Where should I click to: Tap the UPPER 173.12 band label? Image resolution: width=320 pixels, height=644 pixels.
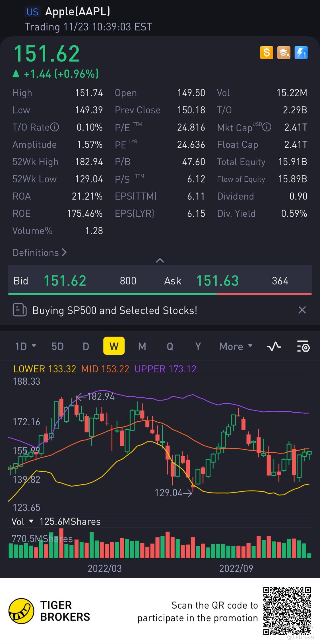(x=166, y=369)
